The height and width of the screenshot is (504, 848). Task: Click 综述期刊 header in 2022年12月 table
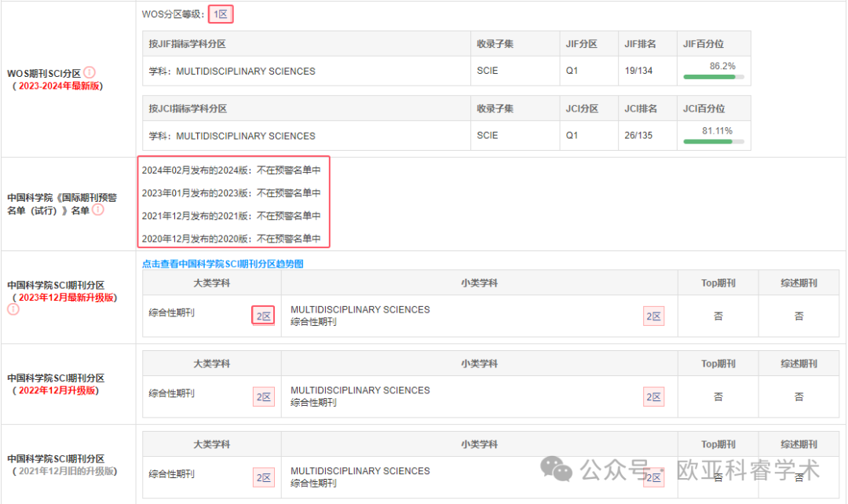click(x=799, y=363)
